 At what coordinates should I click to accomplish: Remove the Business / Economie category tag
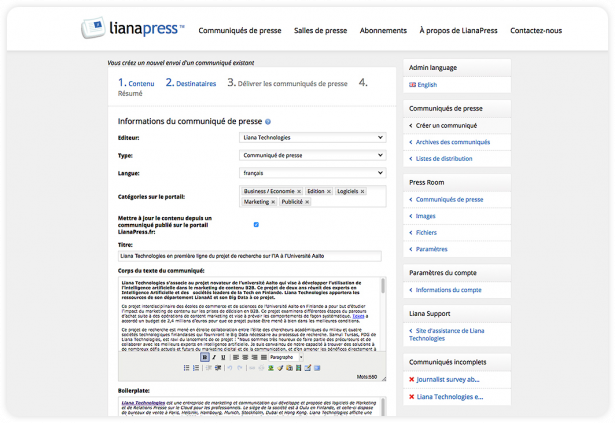(x=299, y=191)
